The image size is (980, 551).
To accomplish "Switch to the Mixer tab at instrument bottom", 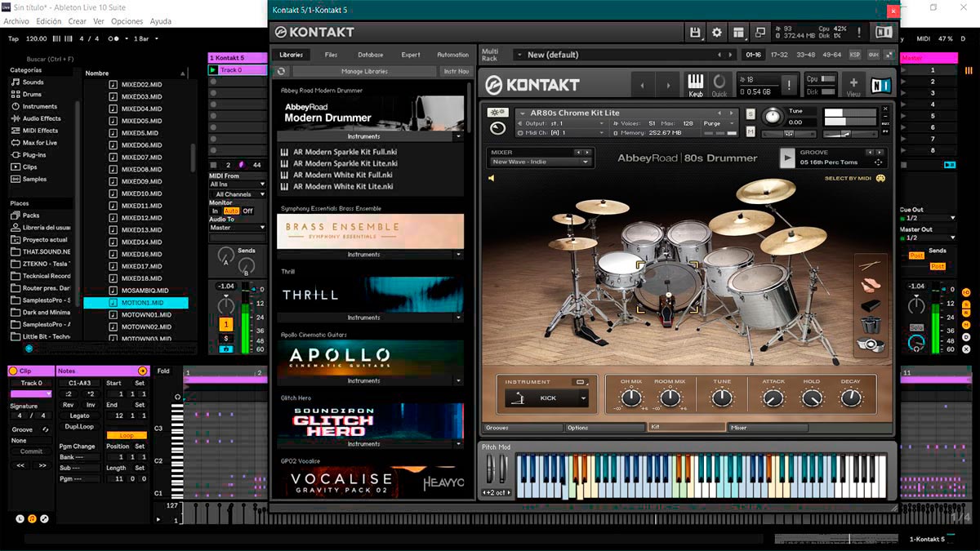I will tap(768, 428).
